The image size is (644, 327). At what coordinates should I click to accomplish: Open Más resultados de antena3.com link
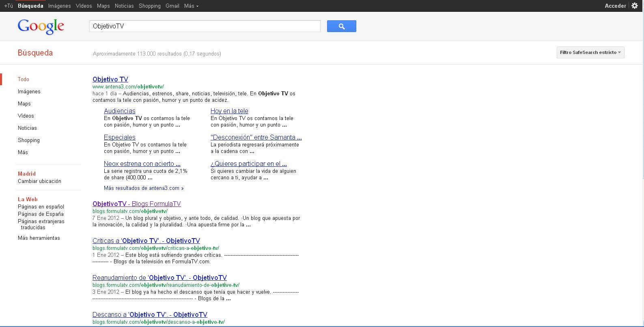(144, 188)
